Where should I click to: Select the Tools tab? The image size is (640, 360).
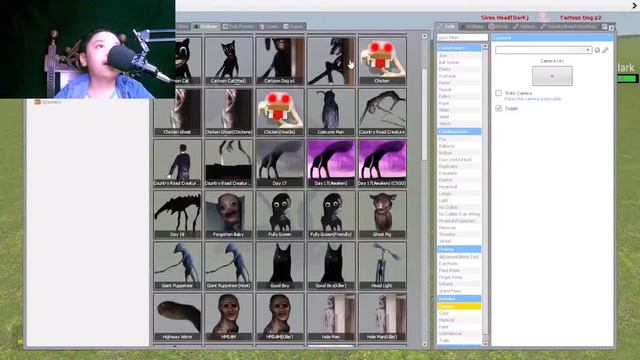click(447, 27)
